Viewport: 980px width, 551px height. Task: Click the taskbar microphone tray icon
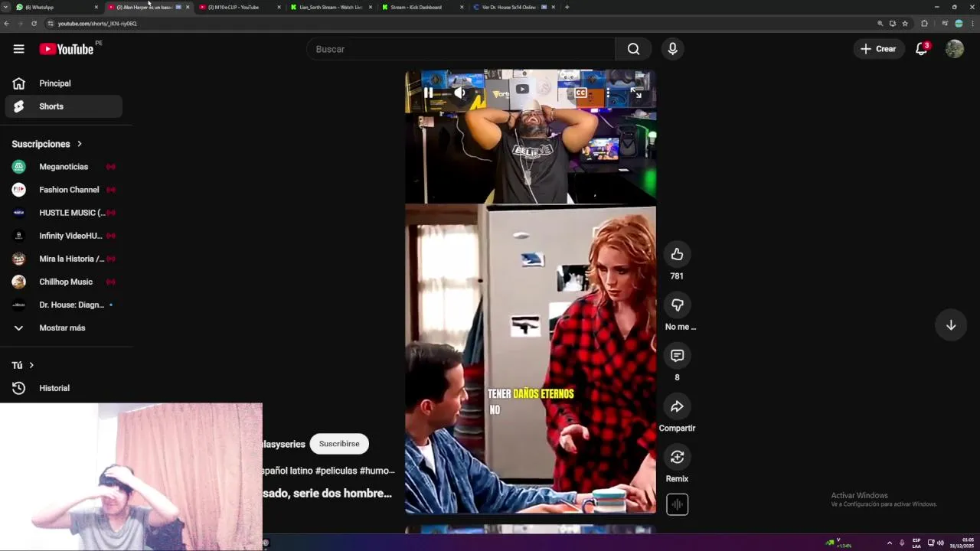(x=902, y=543)
